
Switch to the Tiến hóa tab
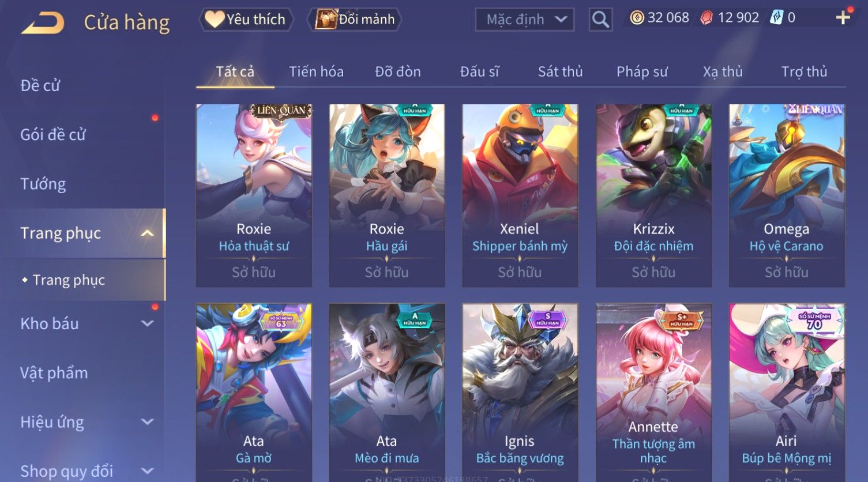(x=316, y=71)
